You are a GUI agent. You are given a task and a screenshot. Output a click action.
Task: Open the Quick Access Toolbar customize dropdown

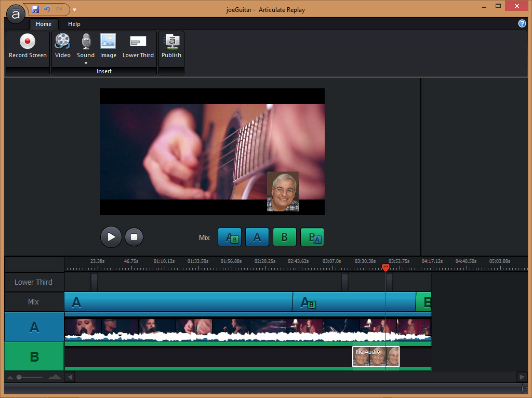coord(75,9)
